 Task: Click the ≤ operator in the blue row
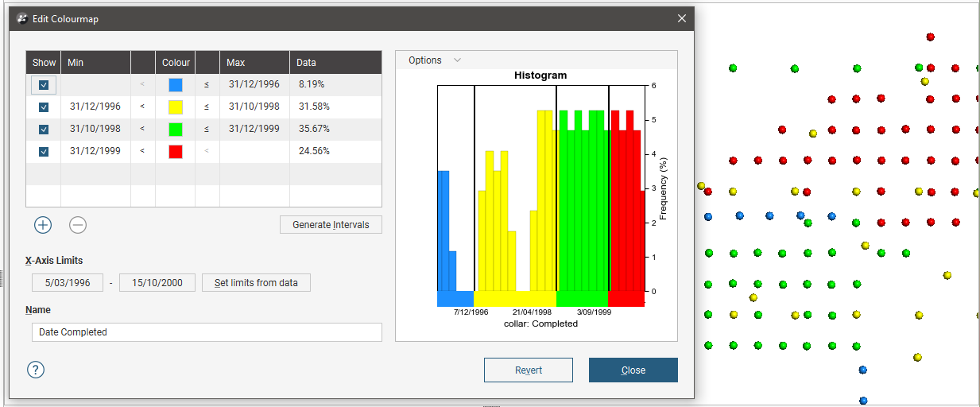(x=207, y=84)
